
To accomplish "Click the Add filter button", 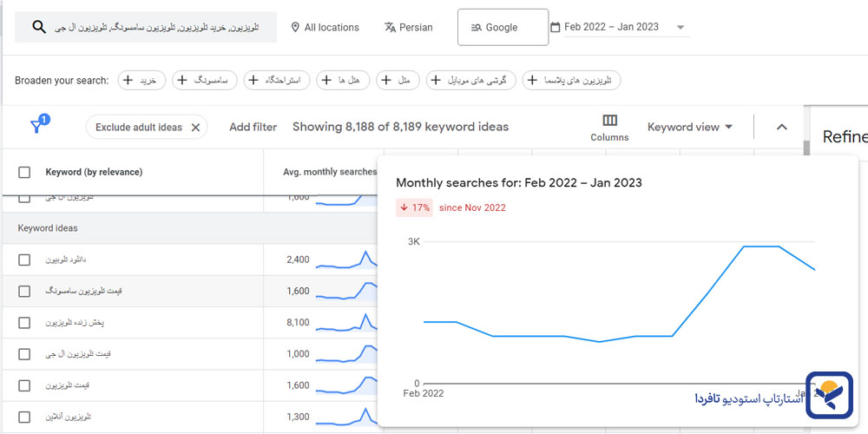I will click(x=253, y=128).
